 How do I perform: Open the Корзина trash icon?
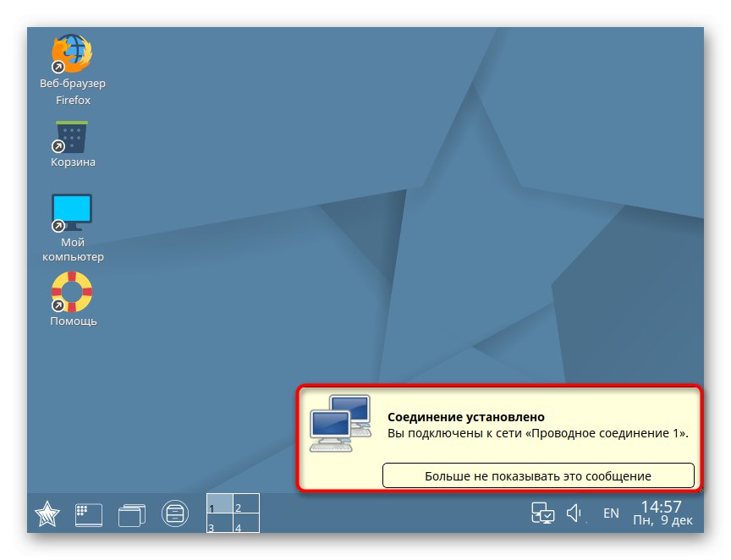tap(72, 137)
